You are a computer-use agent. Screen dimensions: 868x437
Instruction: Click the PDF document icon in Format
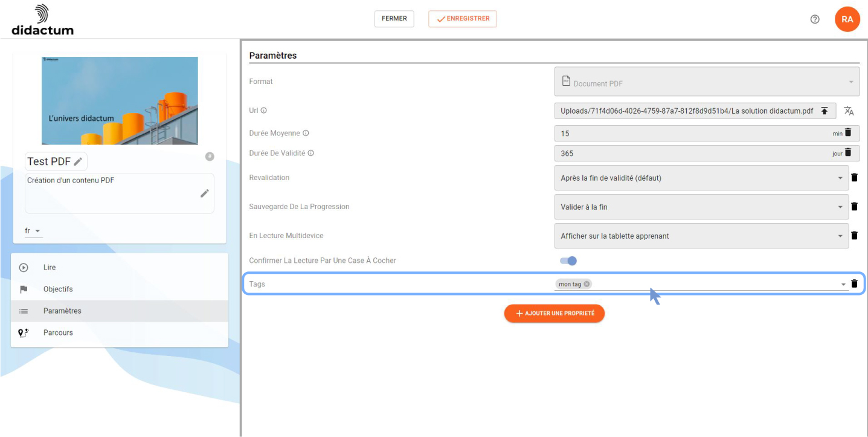pyautogui.click(x=566, y=82)
